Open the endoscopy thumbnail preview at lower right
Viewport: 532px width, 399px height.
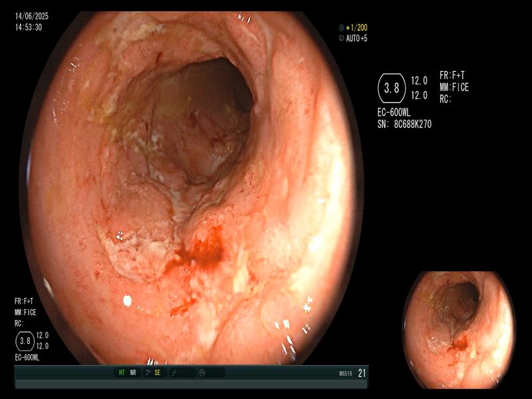460,330
